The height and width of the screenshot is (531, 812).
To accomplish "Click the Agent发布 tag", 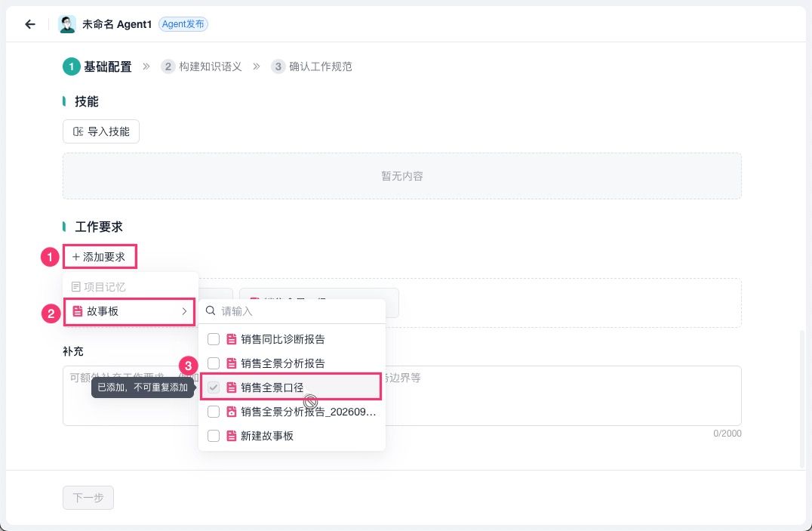I will [183, 24].
